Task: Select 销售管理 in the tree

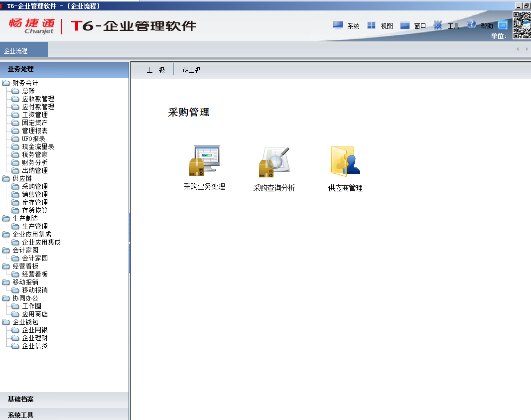Action: pos(35,194)
